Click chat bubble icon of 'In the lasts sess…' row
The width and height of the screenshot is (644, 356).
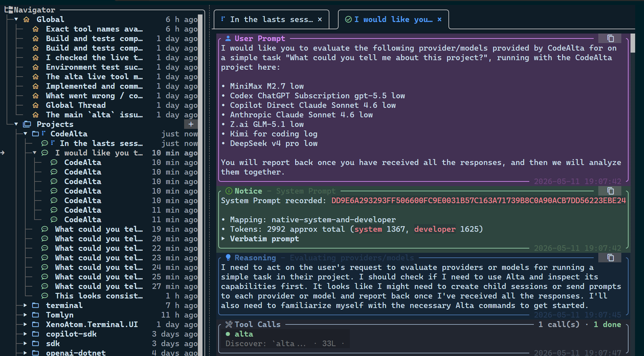pyautogui.click(x=45, y=143)
